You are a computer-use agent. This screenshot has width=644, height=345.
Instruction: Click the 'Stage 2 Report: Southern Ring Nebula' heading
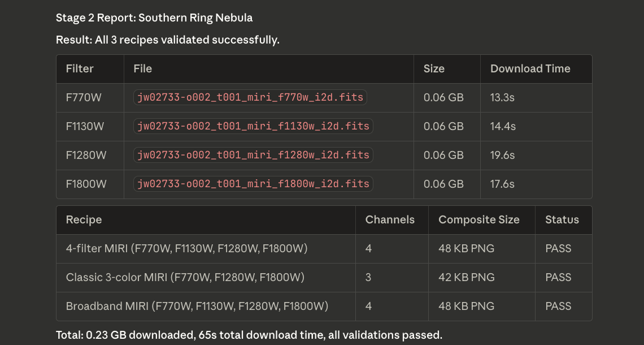[x=154, y=18]
